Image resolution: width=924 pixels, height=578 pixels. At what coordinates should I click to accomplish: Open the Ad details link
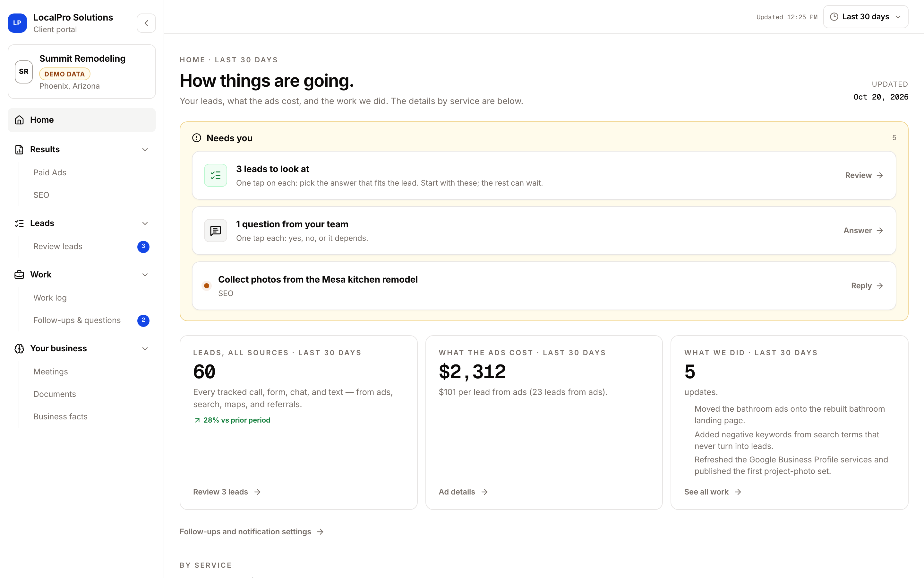click(x=463, y=492)
